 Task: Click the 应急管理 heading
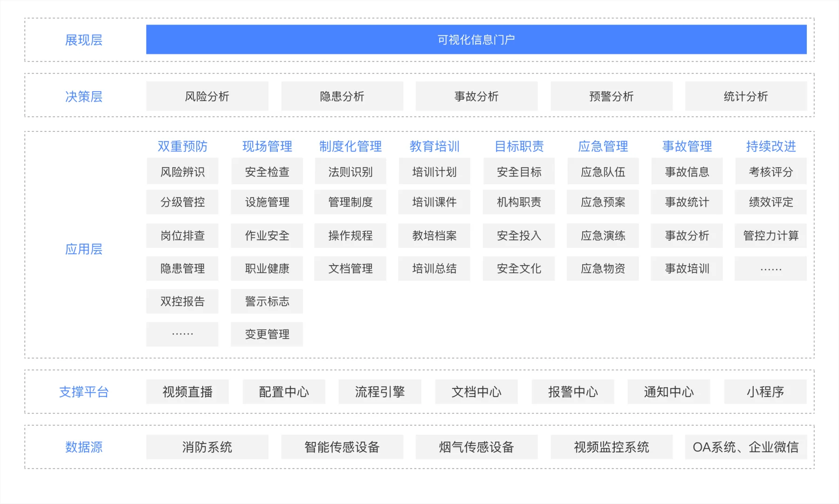[x=603, y=146]
